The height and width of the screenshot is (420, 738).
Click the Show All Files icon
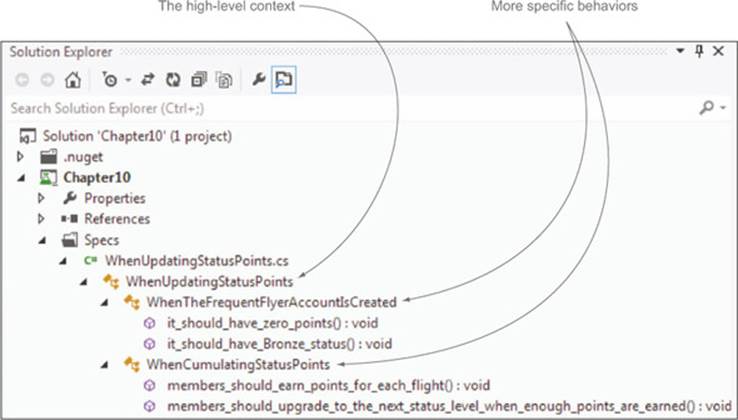224,80
